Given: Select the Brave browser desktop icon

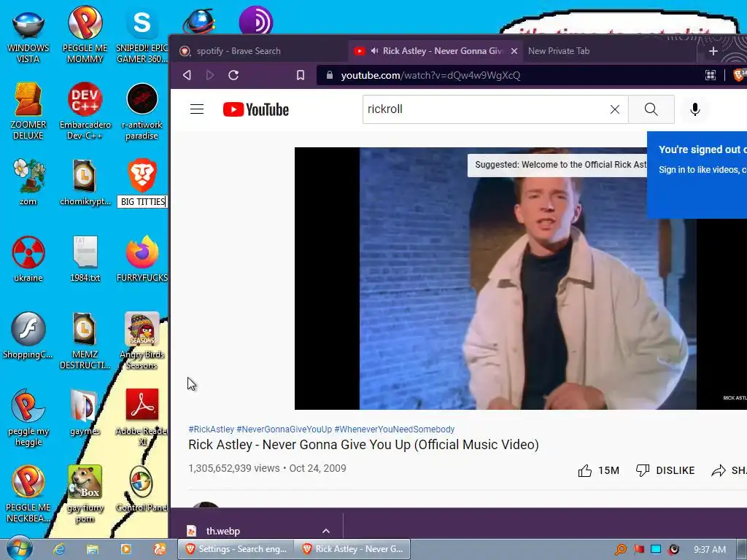Looking at the screenshot, I should [142, 176].
